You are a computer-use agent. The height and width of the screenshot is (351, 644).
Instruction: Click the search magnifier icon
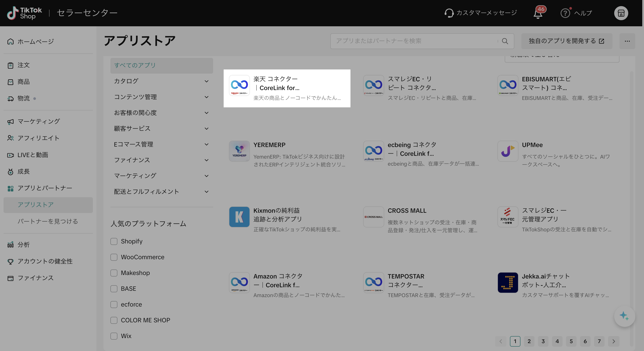(x=505, y=41)
